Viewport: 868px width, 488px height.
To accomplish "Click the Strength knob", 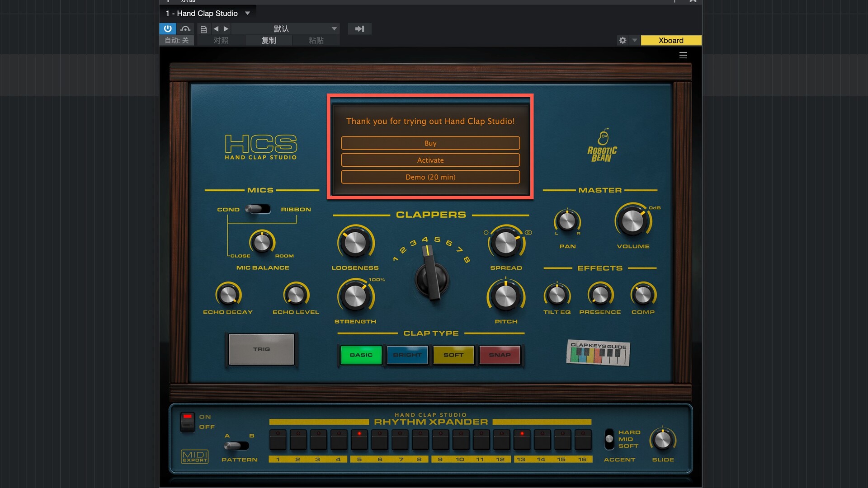I will click(x=355, y=296).
